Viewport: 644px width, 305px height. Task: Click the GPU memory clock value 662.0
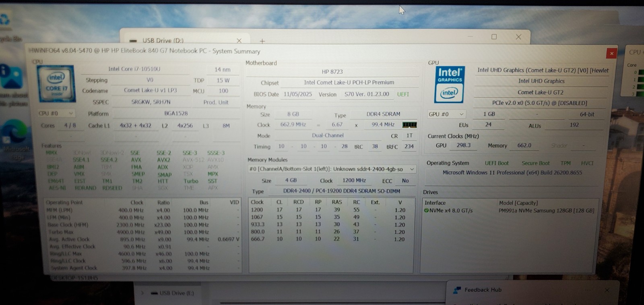pyautogui.click(x=524, y=145)
